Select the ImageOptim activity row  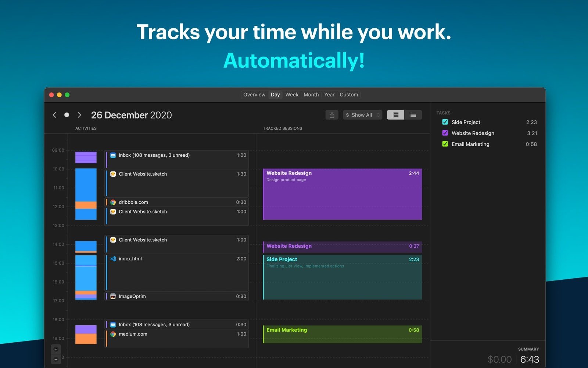[x=177, y=296]
